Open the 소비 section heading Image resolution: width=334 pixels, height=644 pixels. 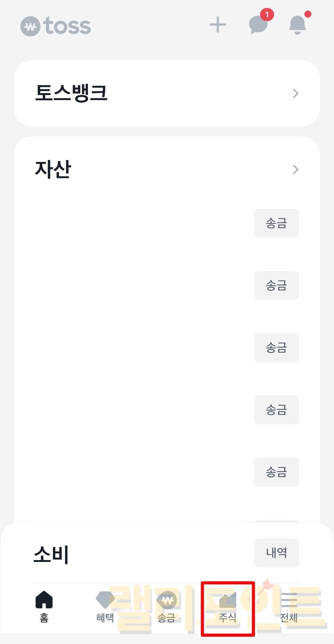pos(51,554)
